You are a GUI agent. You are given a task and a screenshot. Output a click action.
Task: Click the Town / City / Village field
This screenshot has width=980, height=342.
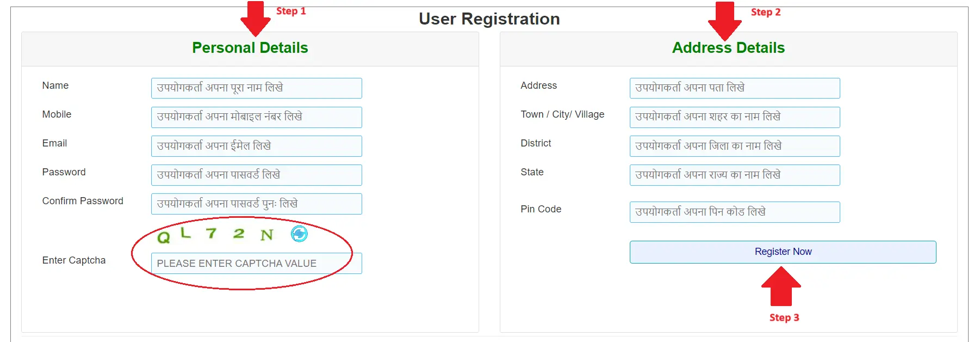click(734, 117)
